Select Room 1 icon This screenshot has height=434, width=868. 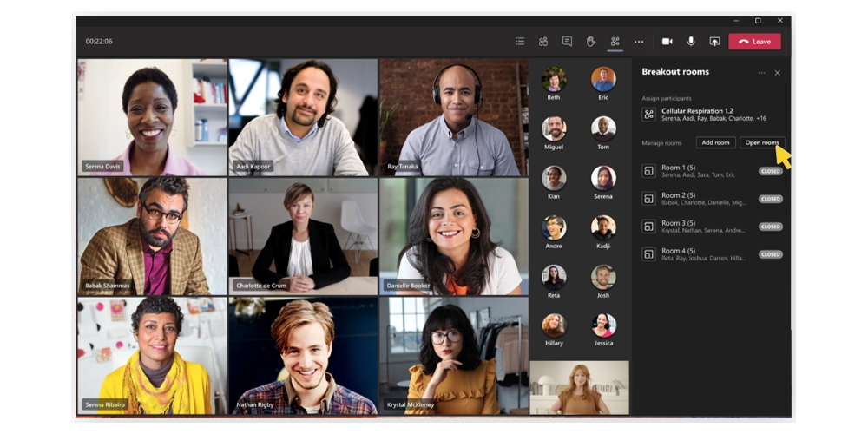[648, 171]
